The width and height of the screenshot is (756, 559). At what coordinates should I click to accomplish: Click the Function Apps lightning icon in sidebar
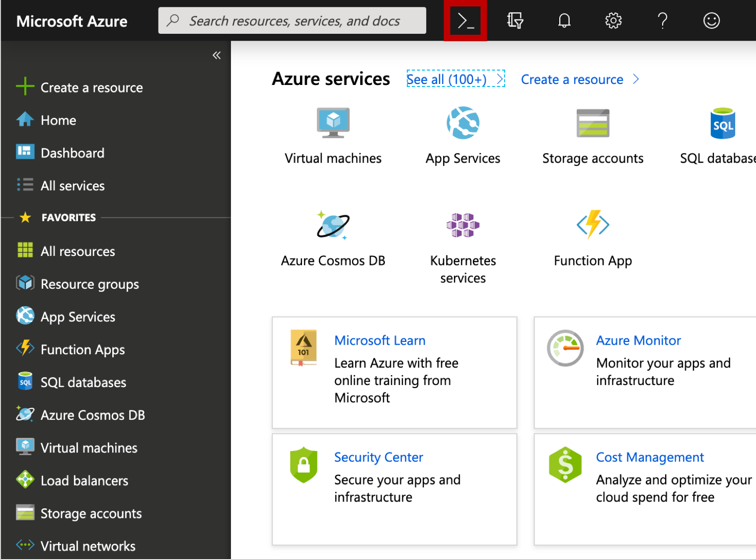click(x=25, y=348)
